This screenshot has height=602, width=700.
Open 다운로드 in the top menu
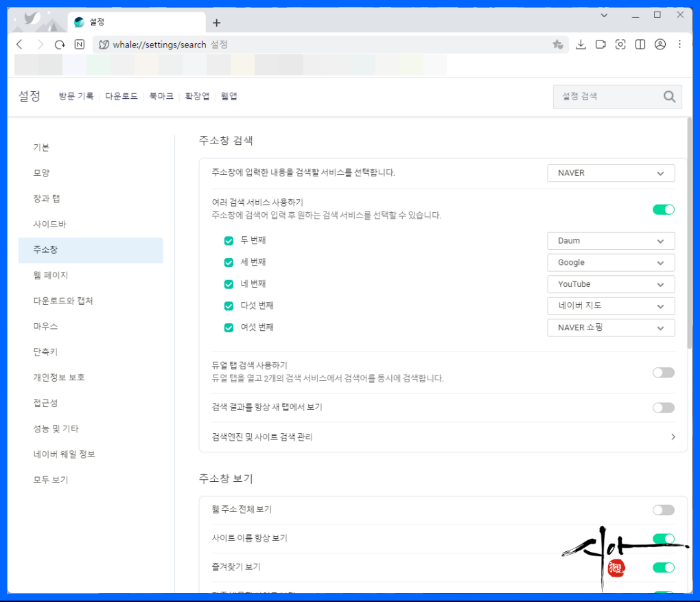pos(121,96)
